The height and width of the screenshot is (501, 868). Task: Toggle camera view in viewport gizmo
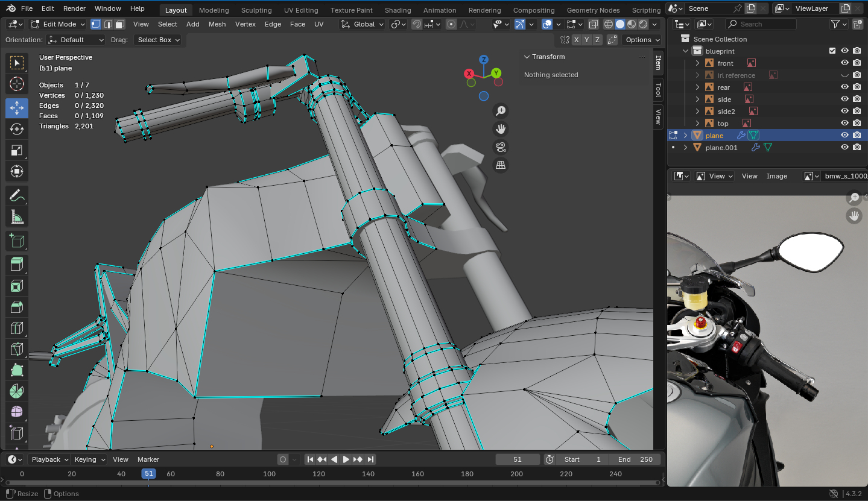point(500,147)
